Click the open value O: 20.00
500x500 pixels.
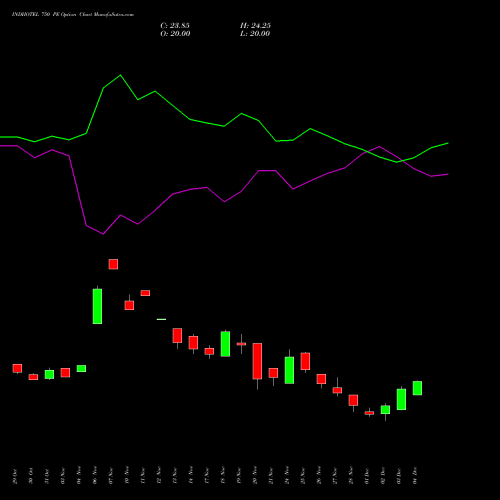[175, 34]
